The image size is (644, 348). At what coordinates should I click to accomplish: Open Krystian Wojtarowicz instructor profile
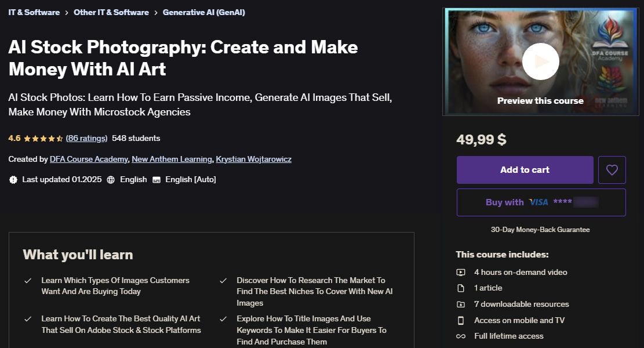(x=254, y=159)
